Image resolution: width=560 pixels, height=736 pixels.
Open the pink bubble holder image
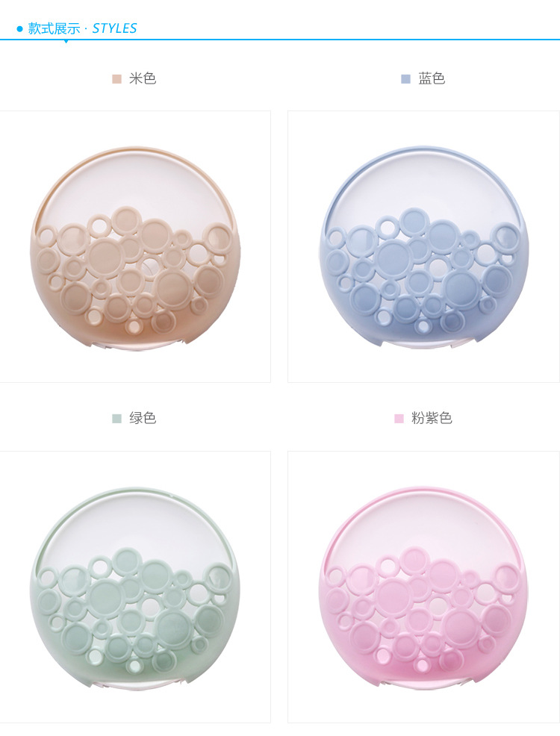click(x=424, y=588)
